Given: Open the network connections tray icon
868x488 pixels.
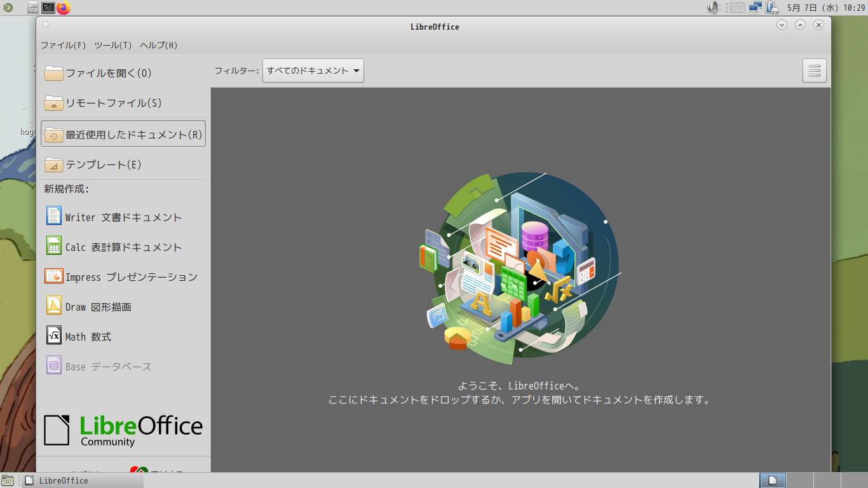Looking at the screenshot, I should pos(756,8).
